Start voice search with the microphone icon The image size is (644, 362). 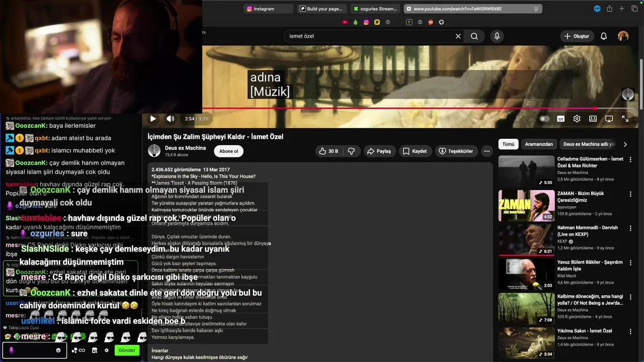pos(497,36)
